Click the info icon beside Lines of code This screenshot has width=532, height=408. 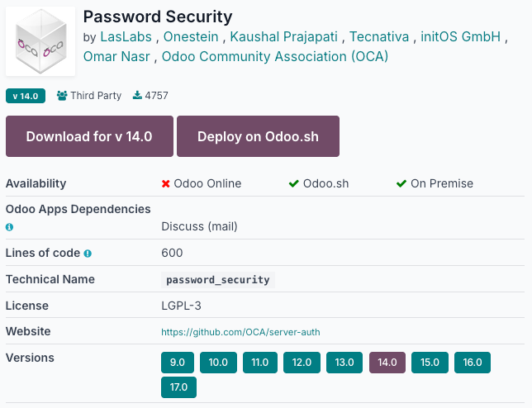(88, 254)
